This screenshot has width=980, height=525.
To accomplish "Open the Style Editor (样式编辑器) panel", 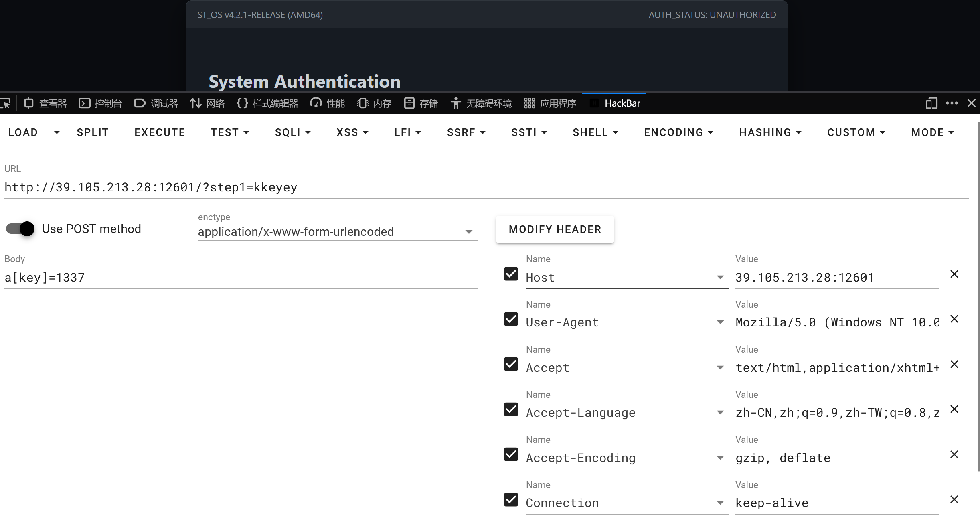I will [267, 103].
